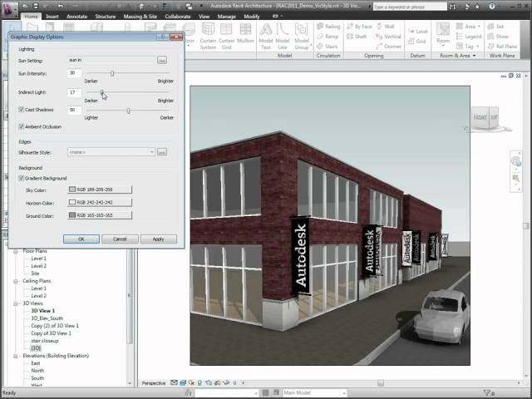
Task: Click the Sun Setting browse button
Action: click(162, 60)
